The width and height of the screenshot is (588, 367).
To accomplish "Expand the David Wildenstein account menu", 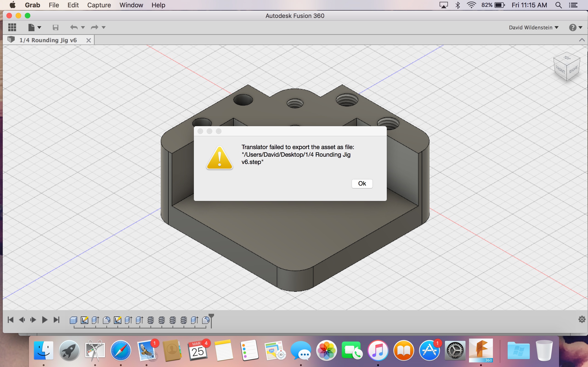I will coord(534,28).
